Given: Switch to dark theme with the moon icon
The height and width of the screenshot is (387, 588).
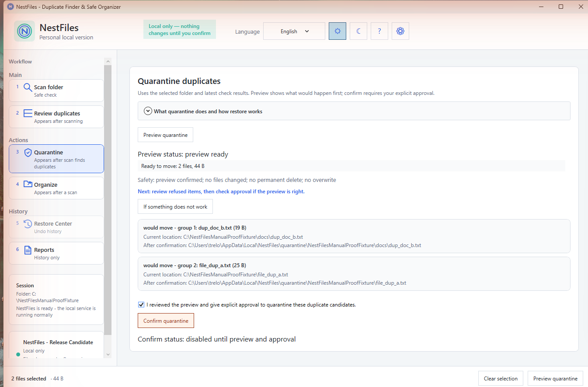Looking at the screenshot, I should pos(358,31).
